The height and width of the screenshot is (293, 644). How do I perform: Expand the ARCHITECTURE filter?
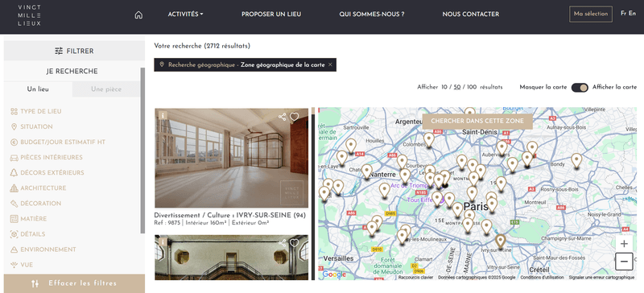pos(38,188)
